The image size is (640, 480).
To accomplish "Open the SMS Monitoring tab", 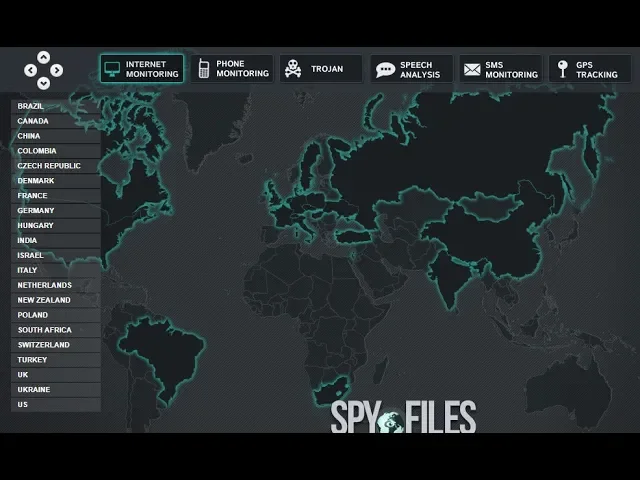I will (501, 69).
